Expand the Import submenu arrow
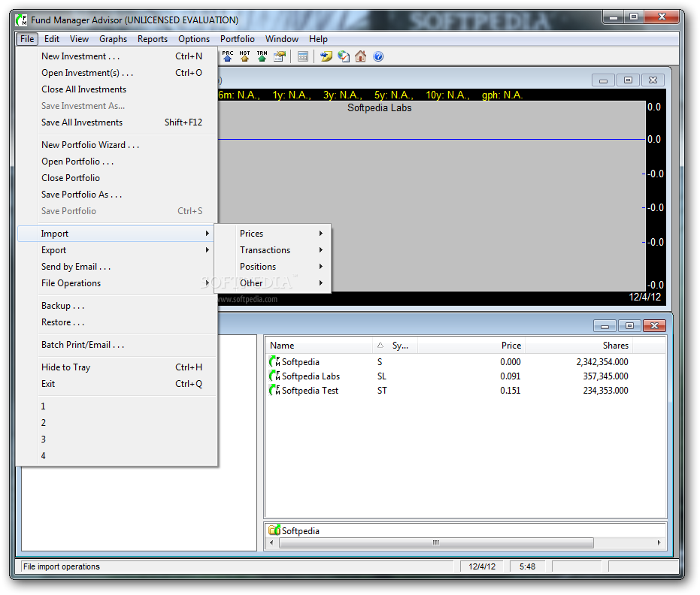700x595 pixels. point(208,234)
